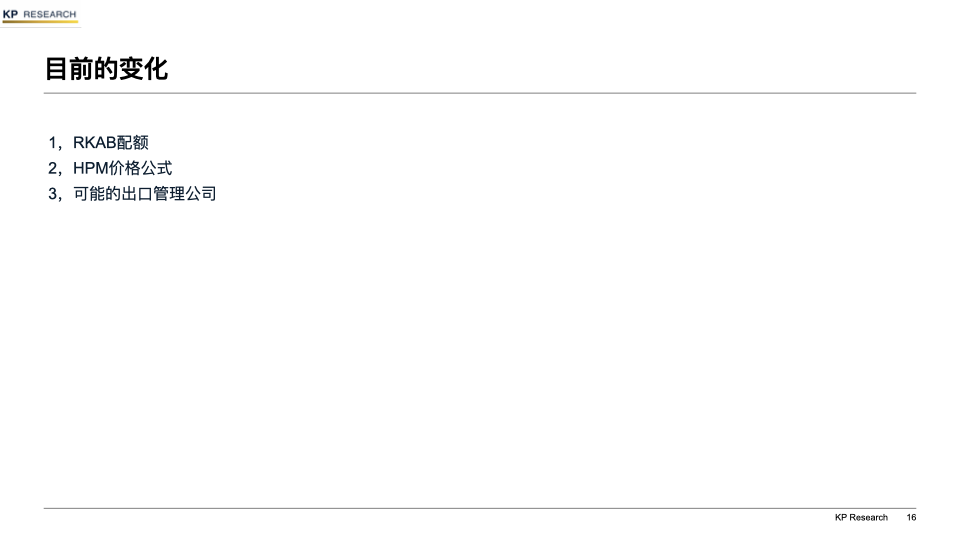960x540 pixels.
Task: Select the word "RKAB" in the first bullet
Action: pos(94,143)
